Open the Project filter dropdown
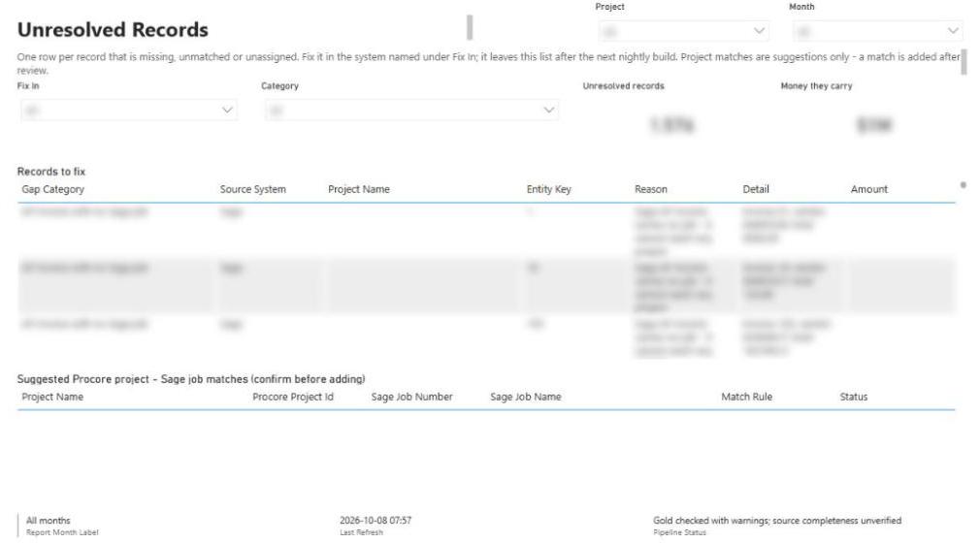980x543 pixels. tap(683, 31)
